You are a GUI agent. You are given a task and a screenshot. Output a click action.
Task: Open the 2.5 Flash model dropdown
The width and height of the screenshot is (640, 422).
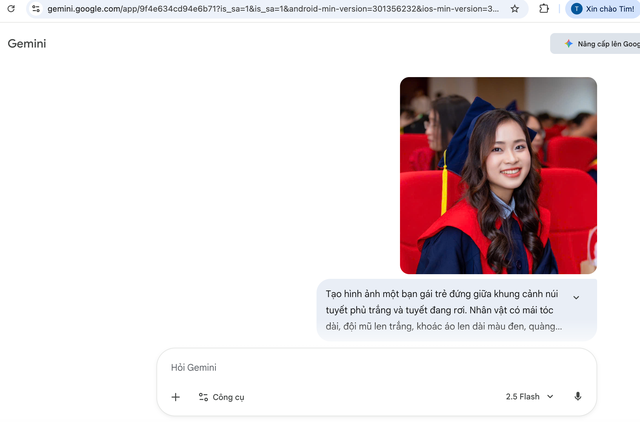529,397
